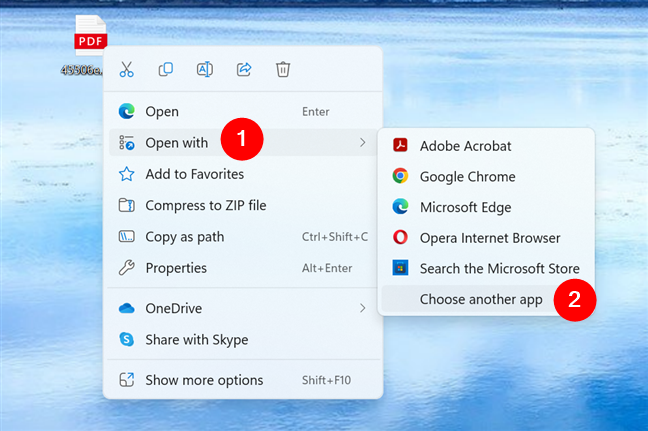Select Opera Internet Browser
The width and height of the screenshot is (648, 431).
point(489,238)
